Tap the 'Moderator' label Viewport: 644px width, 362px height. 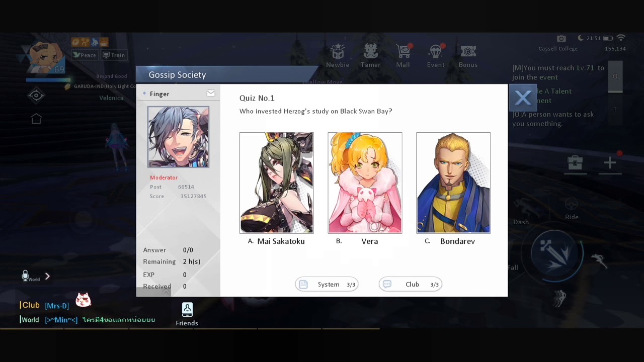pyautogui.click(x=164, y=177)
